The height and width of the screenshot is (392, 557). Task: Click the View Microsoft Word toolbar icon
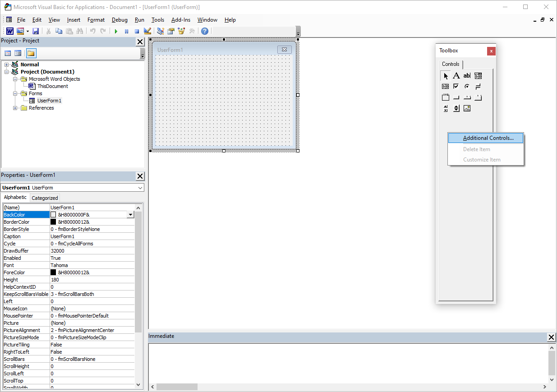(x=9, y=31)
